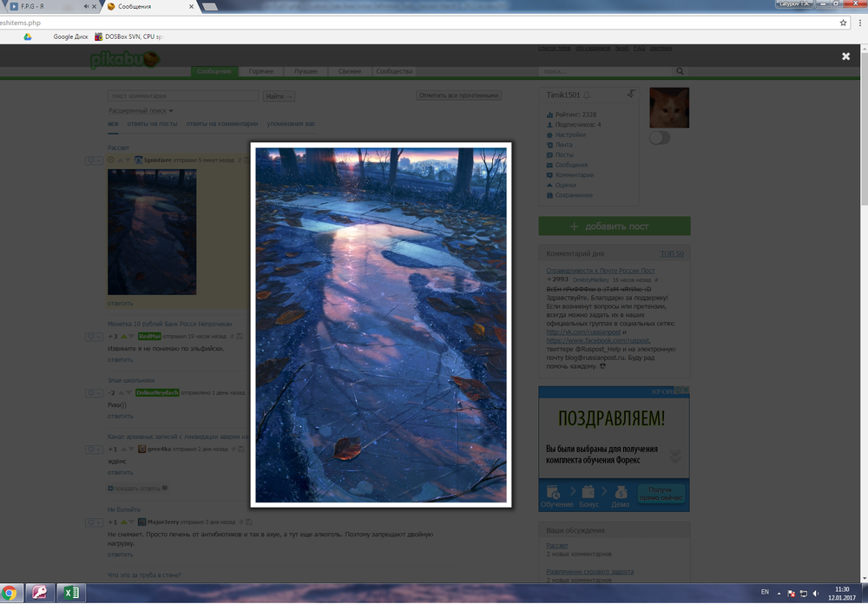Click the Найти button
Image resolution: width=868 pixels, height=604 pixels.
(279, 95)
